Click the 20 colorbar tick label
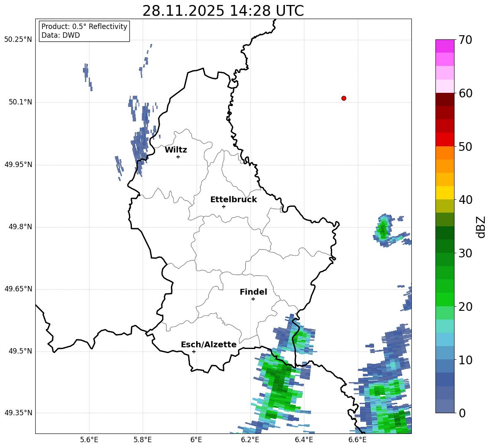 pyautogui.click(x=465, y=307)
